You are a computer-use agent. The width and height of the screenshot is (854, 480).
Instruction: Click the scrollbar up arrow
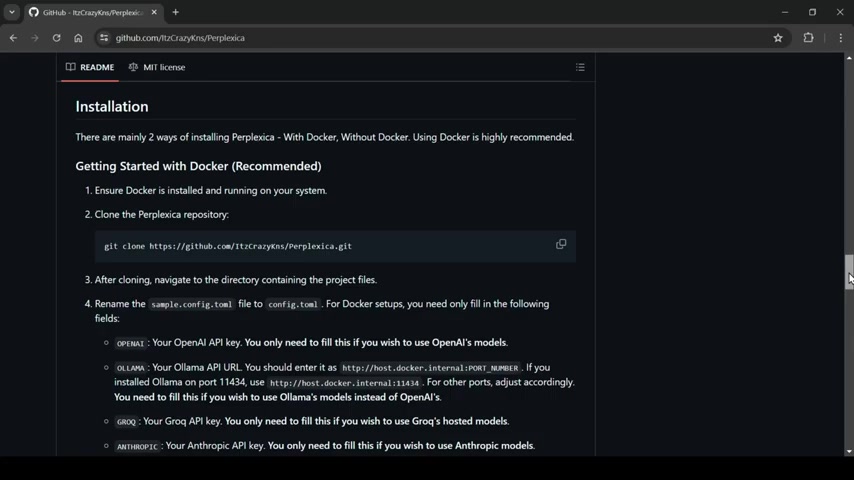point(849,58)
